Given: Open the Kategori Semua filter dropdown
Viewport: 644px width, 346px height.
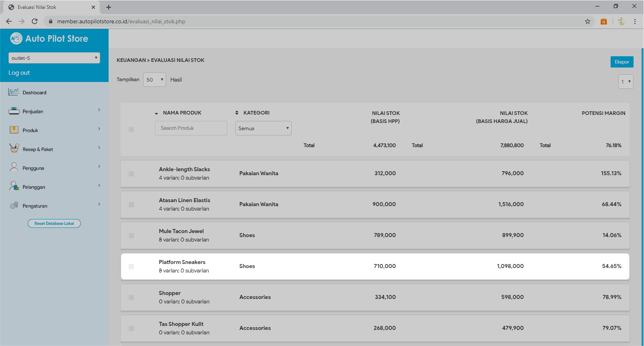Looking at the screenshot, I should tap(263, 128).
